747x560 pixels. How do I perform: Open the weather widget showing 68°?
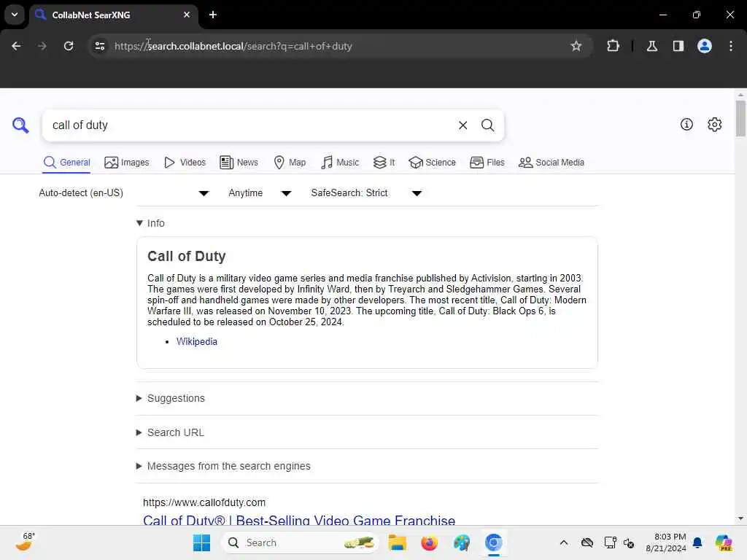coord(25,542)
